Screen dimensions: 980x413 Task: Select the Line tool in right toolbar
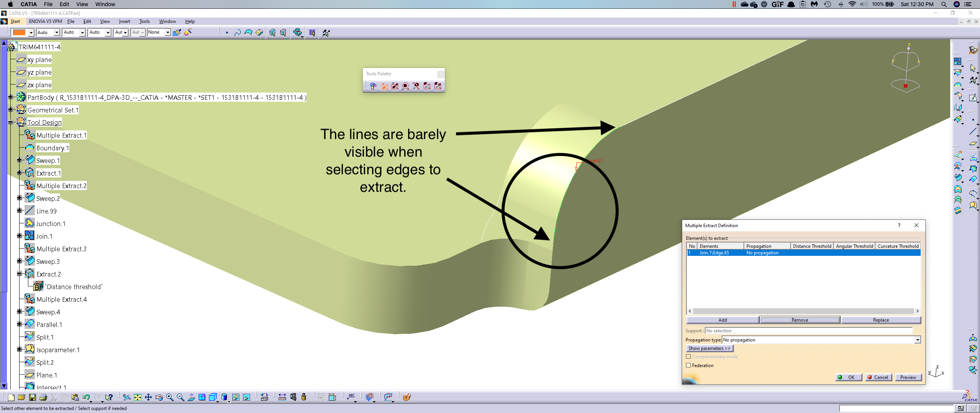pyautogui.click(x=973, y=131)
